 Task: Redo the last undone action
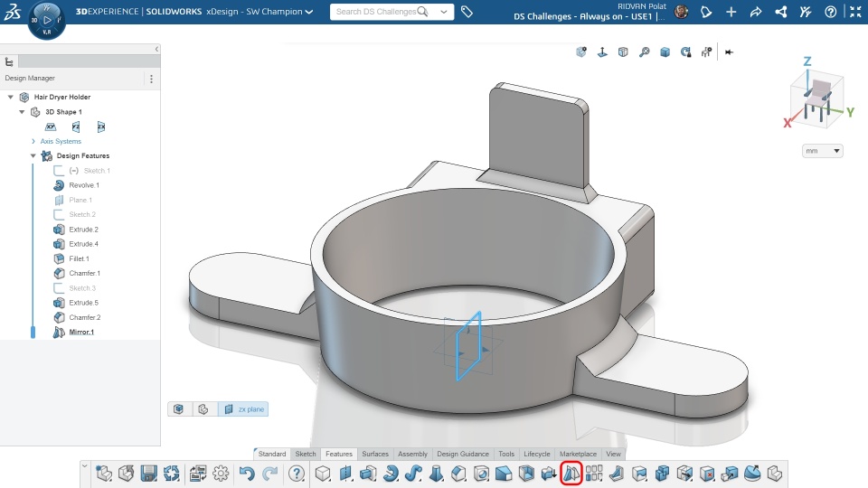[269, 474]
